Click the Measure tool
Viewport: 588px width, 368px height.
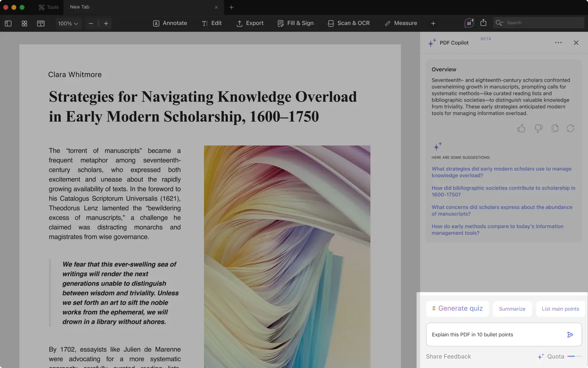tap(401, 23)
